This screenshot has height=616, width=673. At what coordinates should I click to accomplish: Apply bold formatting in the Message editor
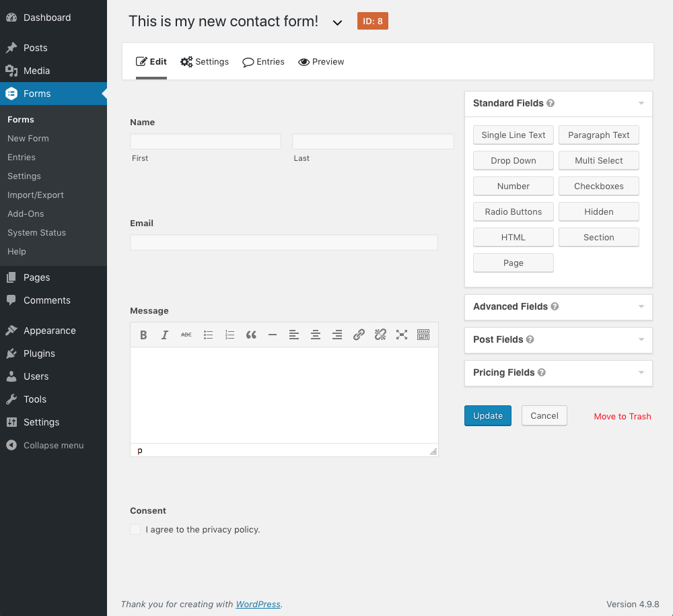[x=143, y=335]
